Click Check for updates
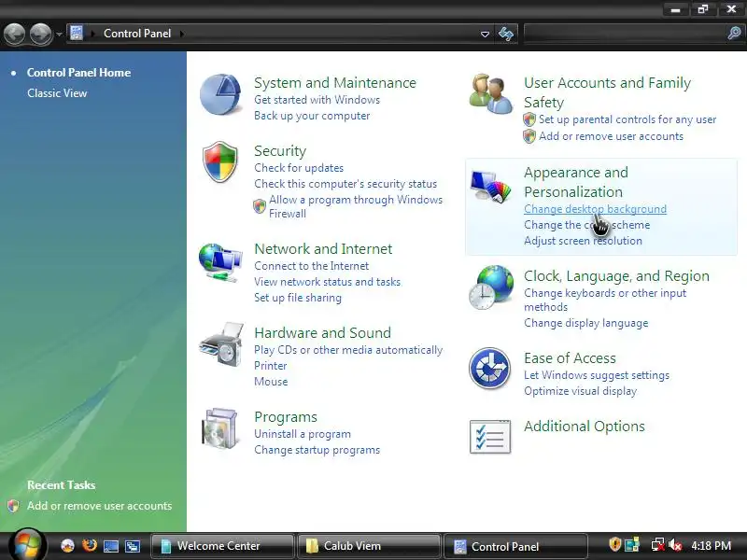Viewport: 747px width, 560px height. 299,168
